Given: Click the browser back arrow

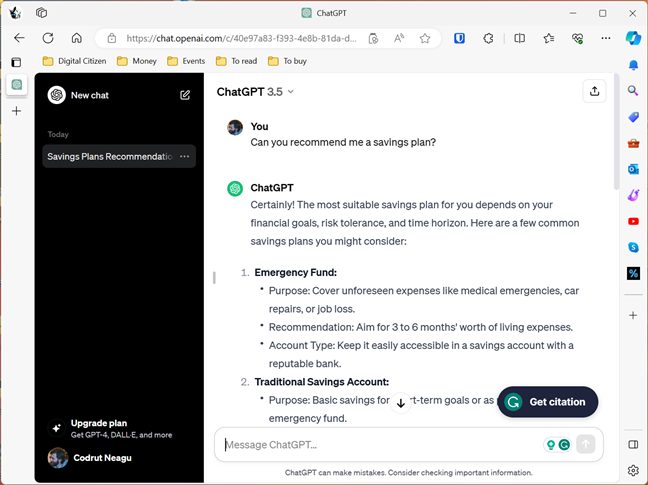Looking at the screenshot, I should 19,38.
